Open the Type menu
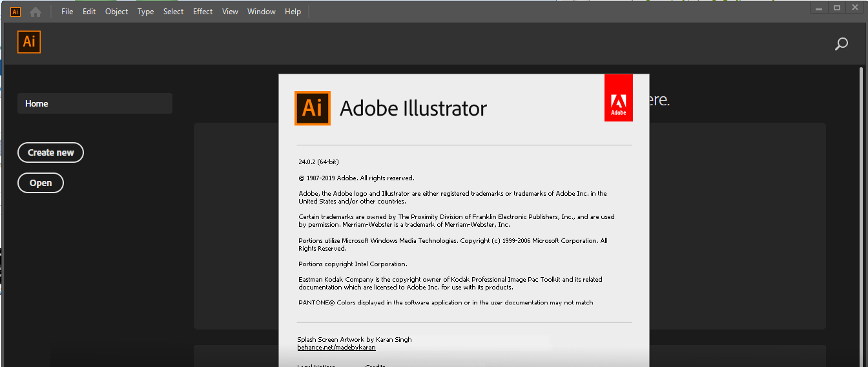The height and width of the screenshot is (367, 868). (x=146, y=12)
